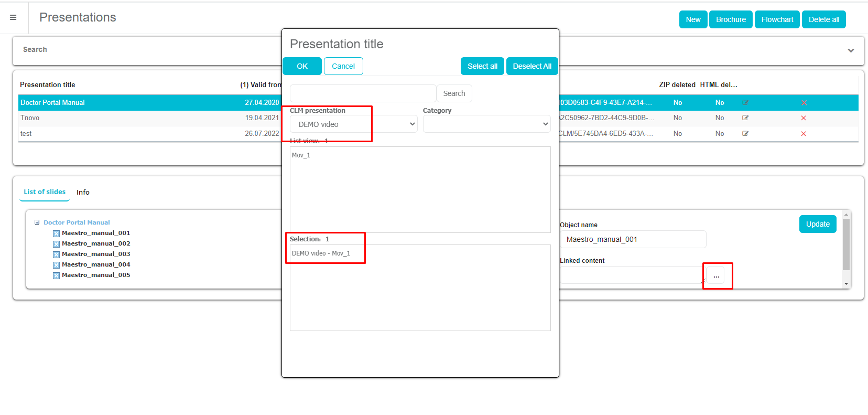The height and width of the screenshot is (415, 868).
Task: Click the dialog search text field
Action: tap(363, 93)
